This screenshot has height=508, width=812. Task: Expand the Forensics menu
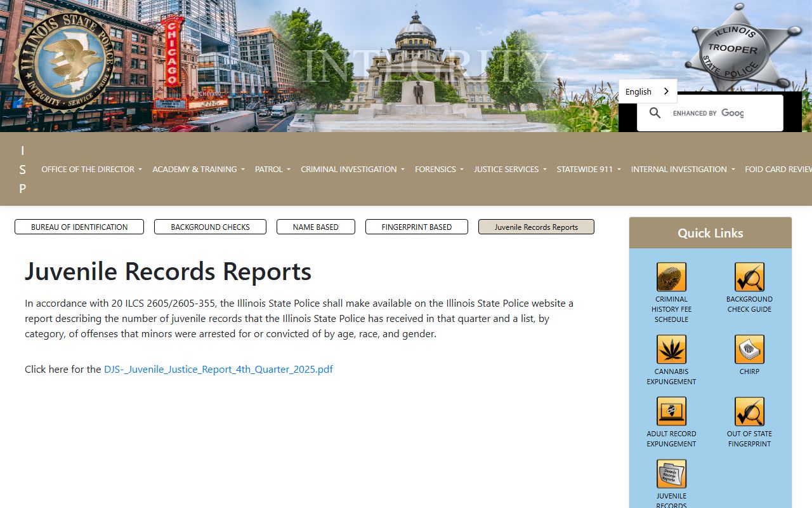point(439,169)
